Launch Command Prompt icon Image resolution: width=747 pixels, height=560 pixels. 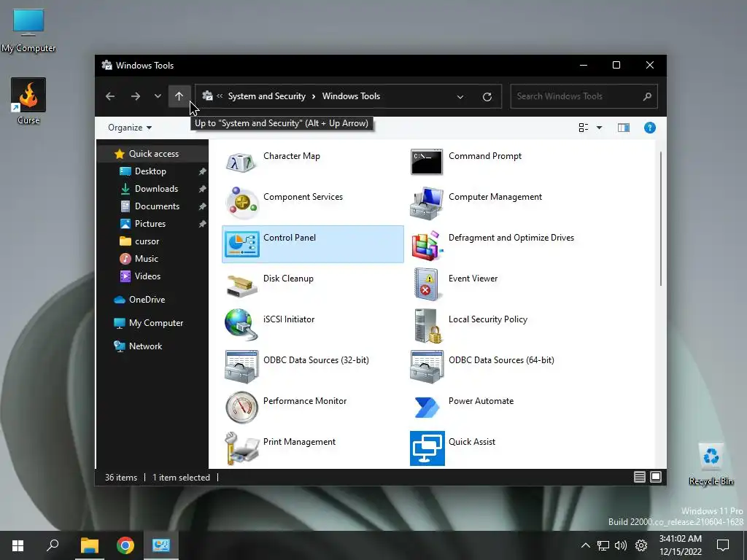[426, 162]
